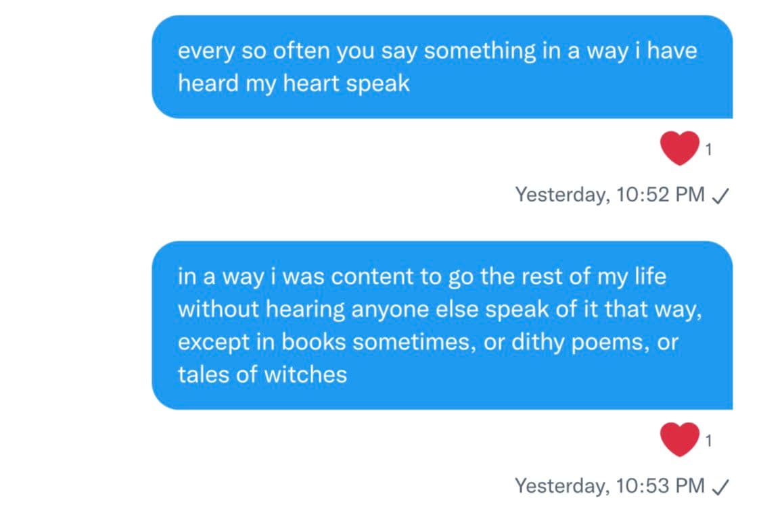The width and height of the screenshot is (761, 532).
Task: Click the timestamp Yesterday, 10:53 PM
Action: tap(610, 485)
